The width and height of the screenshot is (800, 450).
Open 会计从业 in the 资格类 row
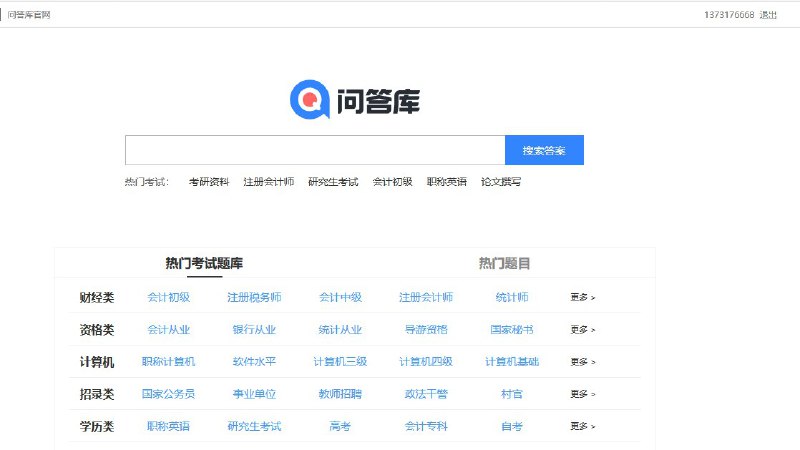coord(168,330)
